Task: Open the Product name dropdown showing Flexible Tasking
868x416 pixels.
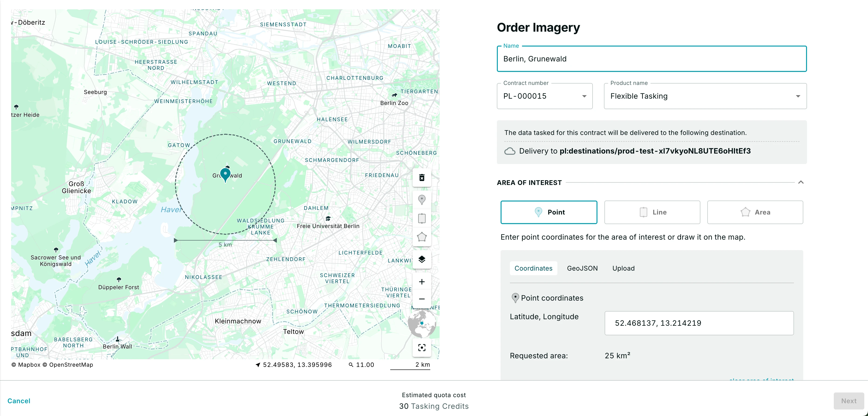Action: click(x=798, y=96)
